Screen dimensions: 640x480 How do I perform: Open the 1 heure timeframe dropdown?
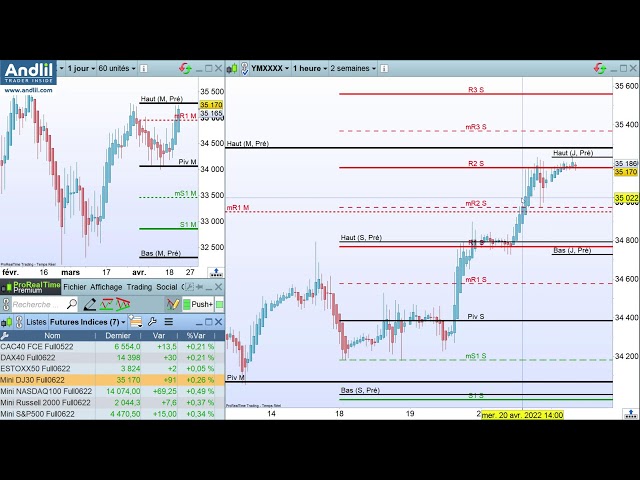[x=310, y=68]
